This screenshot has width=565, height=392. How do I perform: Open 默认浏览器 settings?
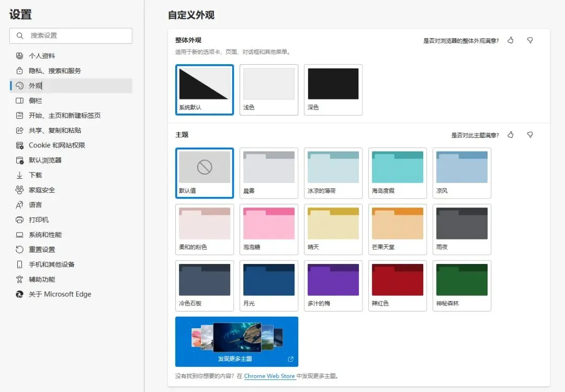pos(71,160)
